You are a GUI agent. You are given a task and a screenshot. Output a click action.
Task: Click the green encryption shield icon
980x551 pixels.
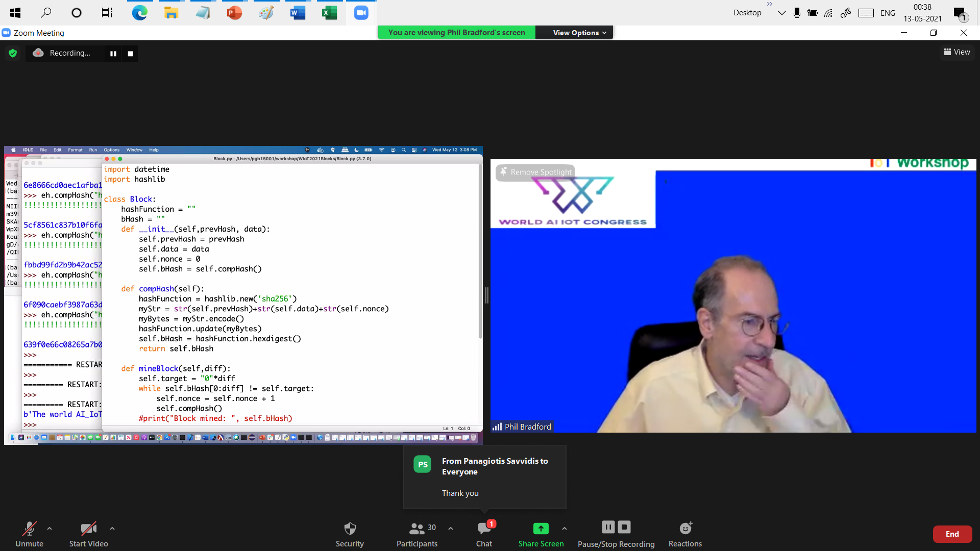pos(13,53)
